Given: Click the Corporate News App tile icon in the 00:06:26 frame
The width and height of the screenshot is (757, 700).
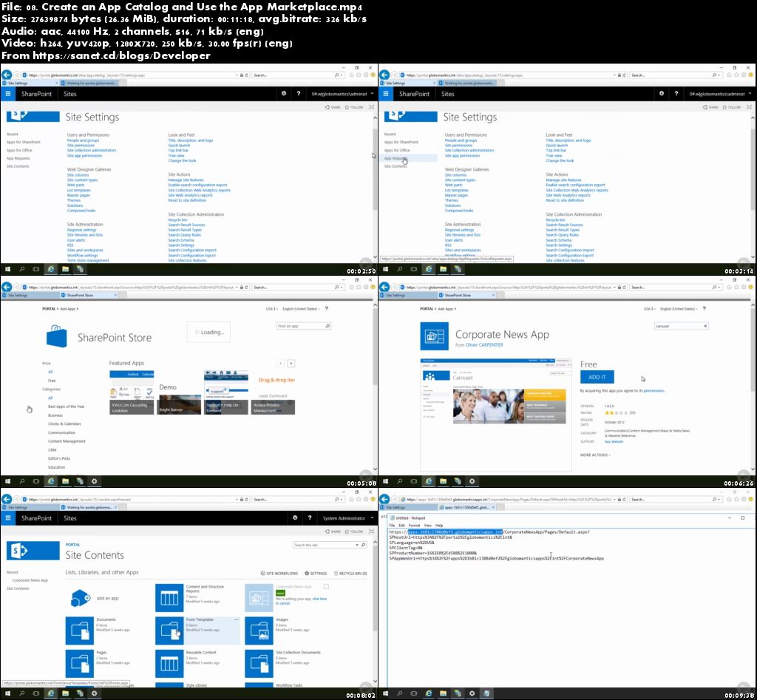Looking at the screenshot, I should (x=434, y=336).
